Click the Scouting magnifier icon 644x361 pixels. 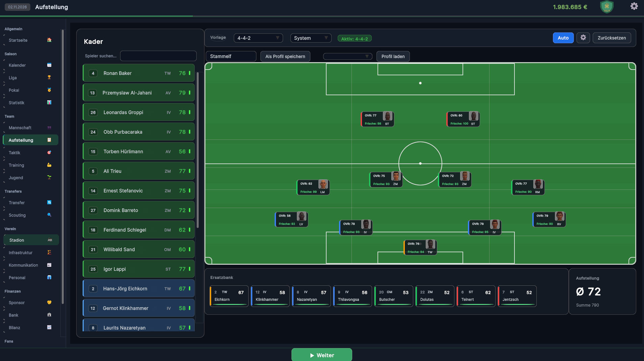[49, 215]
